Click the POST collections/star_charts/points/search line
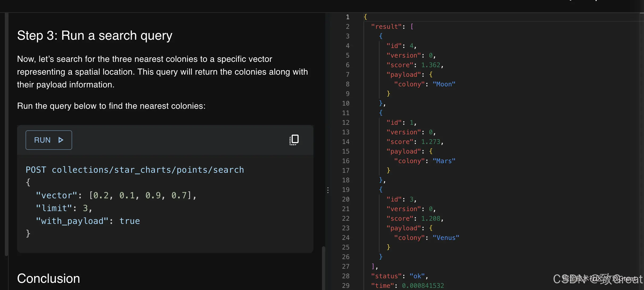This screenshot has height=290, width=644. pos(135,170)
